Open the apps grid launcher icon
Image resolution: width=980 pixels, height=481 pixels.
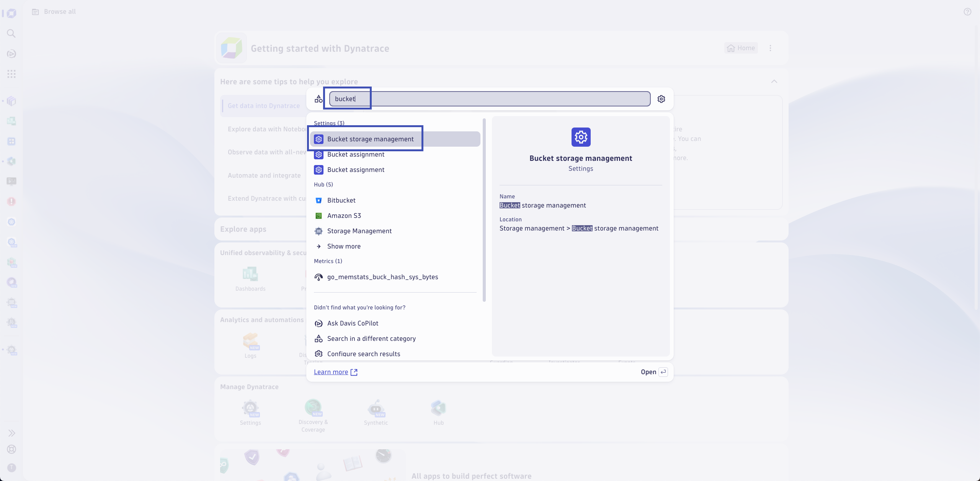click(x=11, y=74)
